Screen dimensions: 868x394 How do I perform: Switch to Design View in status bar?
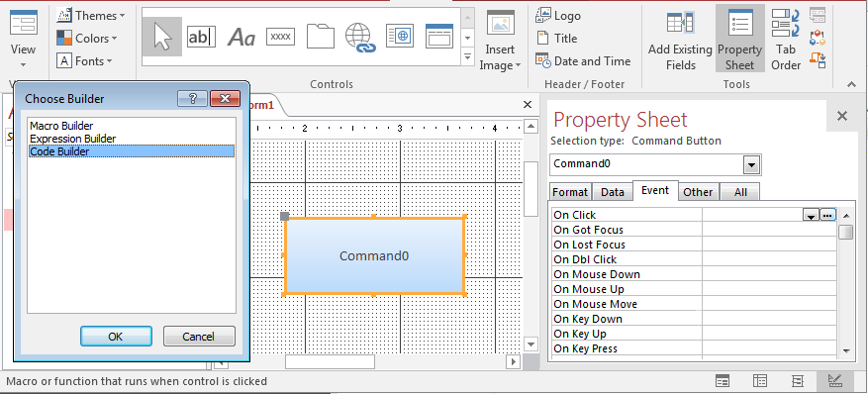[835, 381]
